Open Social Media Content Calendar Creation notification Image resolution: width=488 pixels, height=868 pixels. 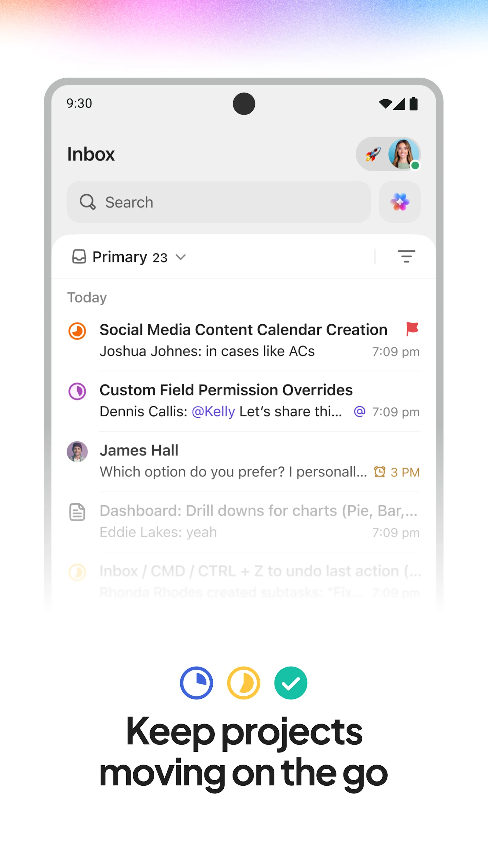(x=243, y=330)
